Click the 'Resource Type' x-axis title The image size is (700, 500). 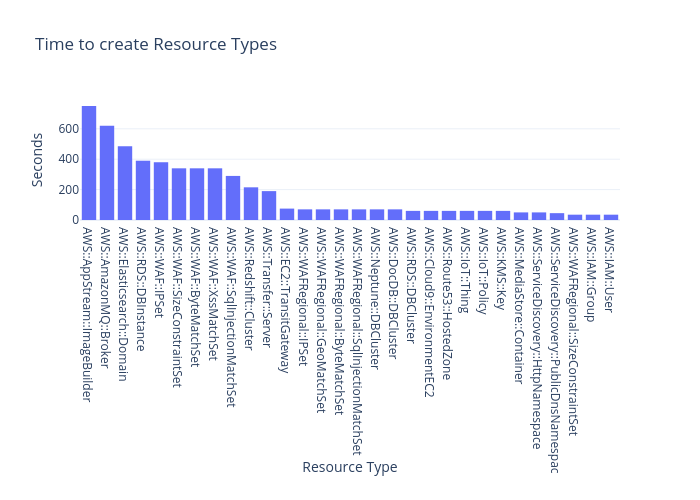(x=350, y=467)
